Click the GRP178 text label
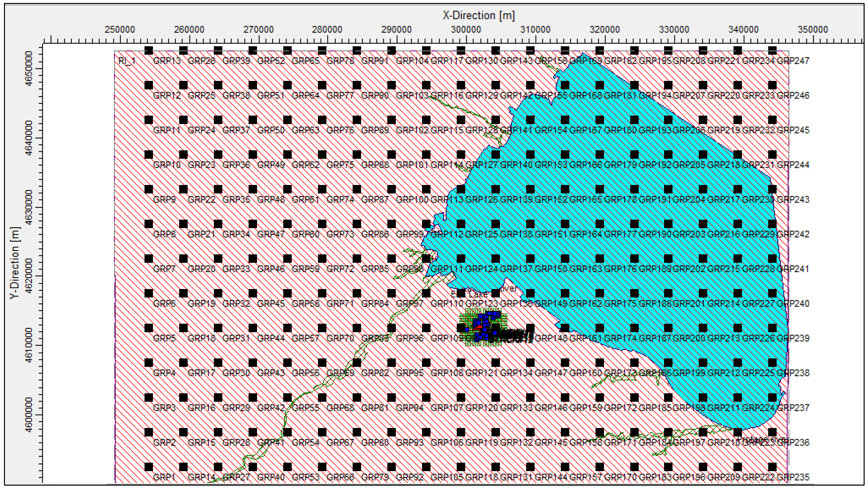The width and height of the screenshot is (868, 490). click(620, 200)
